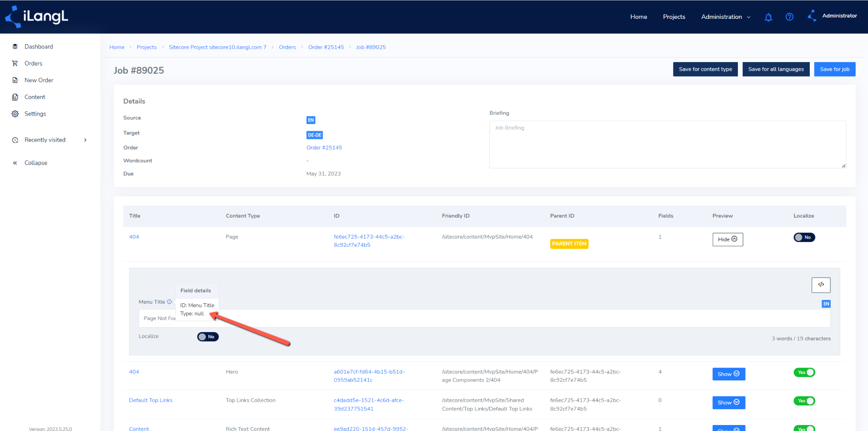Click the Recently visited clock icon
The width and height of the screenshot is (868, 431).
pyautogui.click(x=15, y=140)
